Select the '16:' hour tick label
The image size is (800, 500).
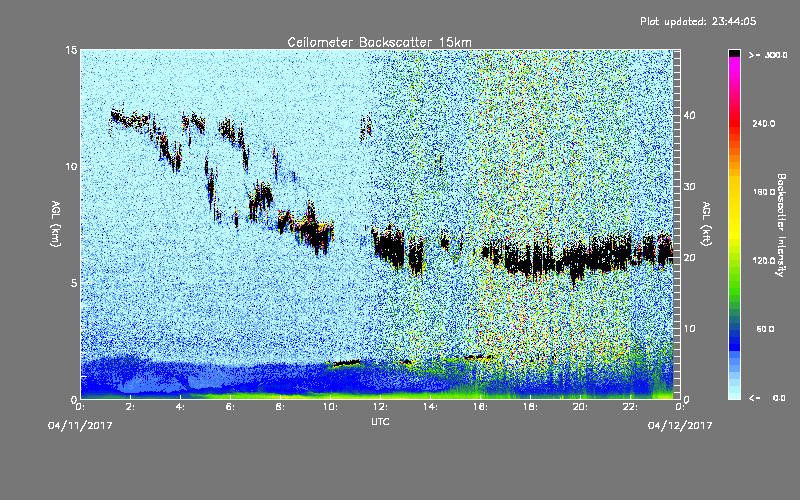[480, 407]
